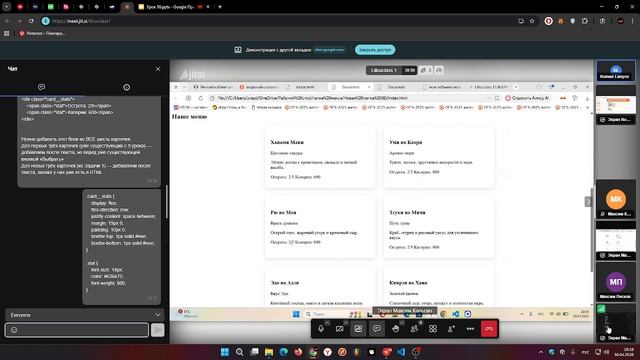
Task: Select the МП participant thumbnail
Action: pyautogui.click(x=616, y=282)
